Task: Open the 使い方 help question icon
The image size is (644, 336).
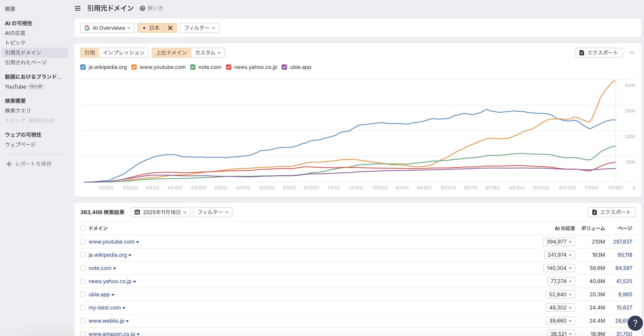Action: 142,8
